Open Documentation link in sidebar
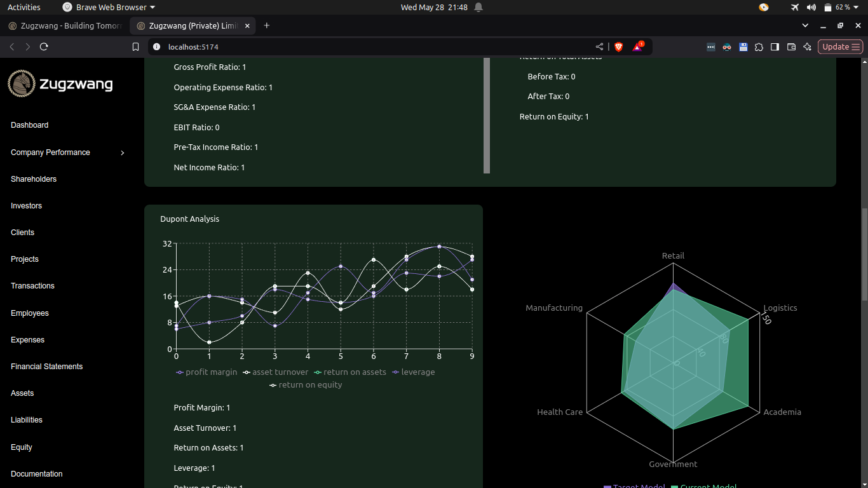The height and width of the screenshot is (488, 868). click(37, 474)
